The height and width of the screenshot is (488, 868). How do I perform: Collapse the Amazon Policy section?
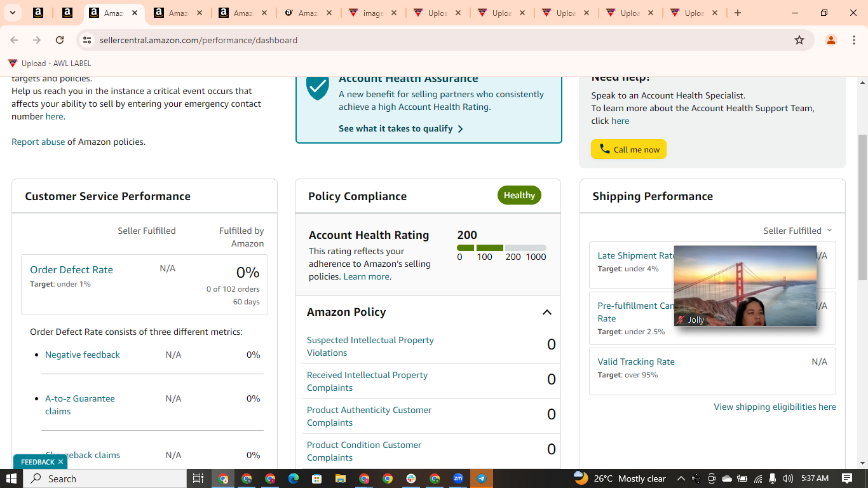546,312
